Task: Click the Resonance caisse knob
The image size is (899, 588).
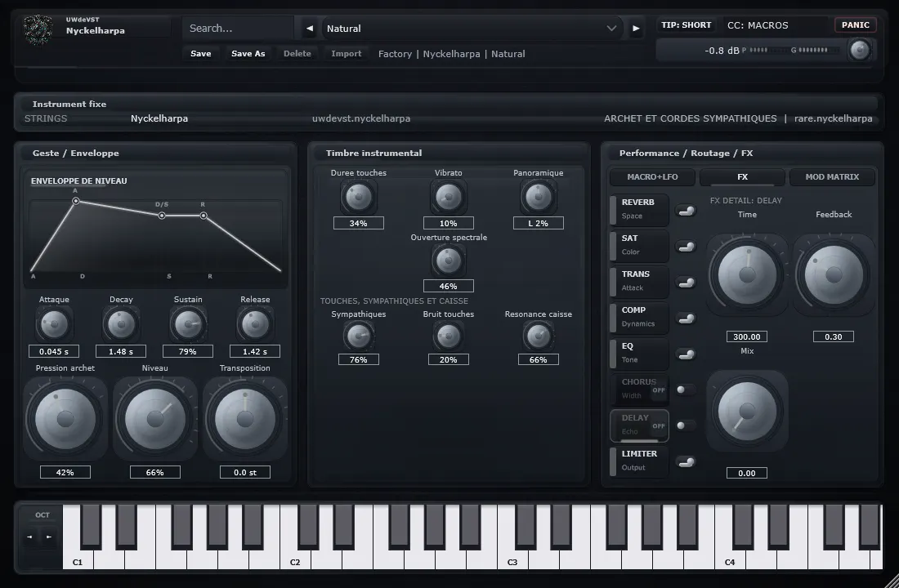Action: coord(538,336)
